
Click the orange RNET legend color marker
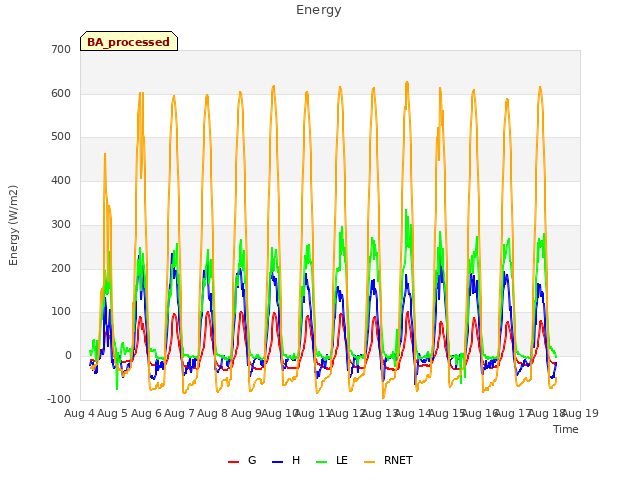[x=369, y=462]
